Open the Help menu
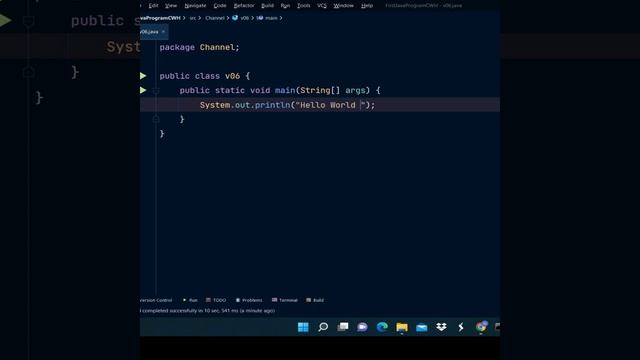Viewport: 640px width, 360px height. (x=367, y=6)
